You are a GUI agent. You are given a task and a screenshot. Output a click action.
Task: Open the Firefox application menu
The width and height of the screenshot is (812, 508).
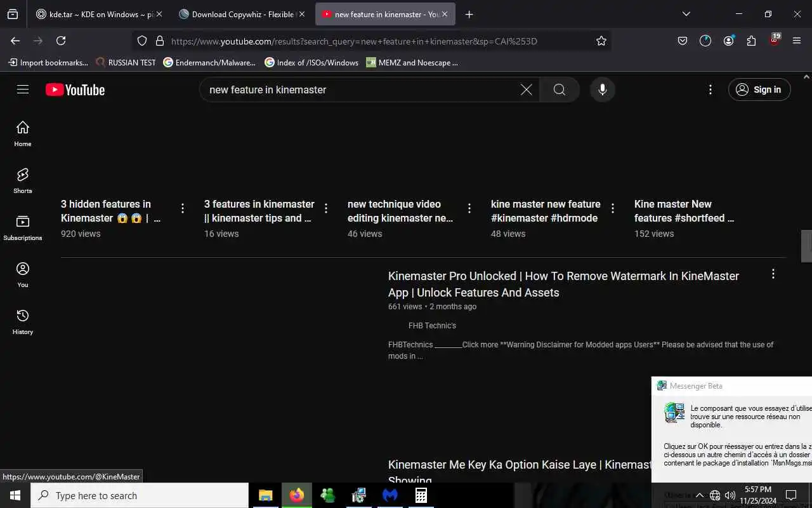[x=797, y=41]
